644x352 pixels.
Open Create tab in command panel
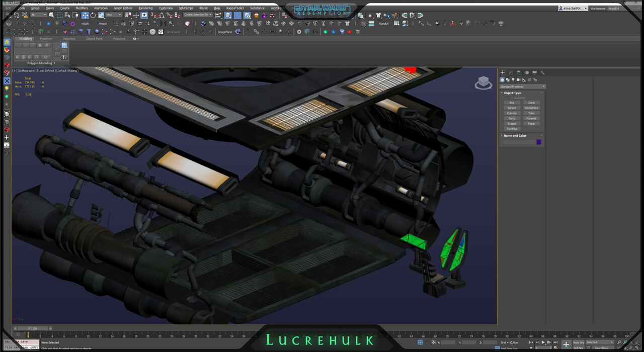click(503, 72)
